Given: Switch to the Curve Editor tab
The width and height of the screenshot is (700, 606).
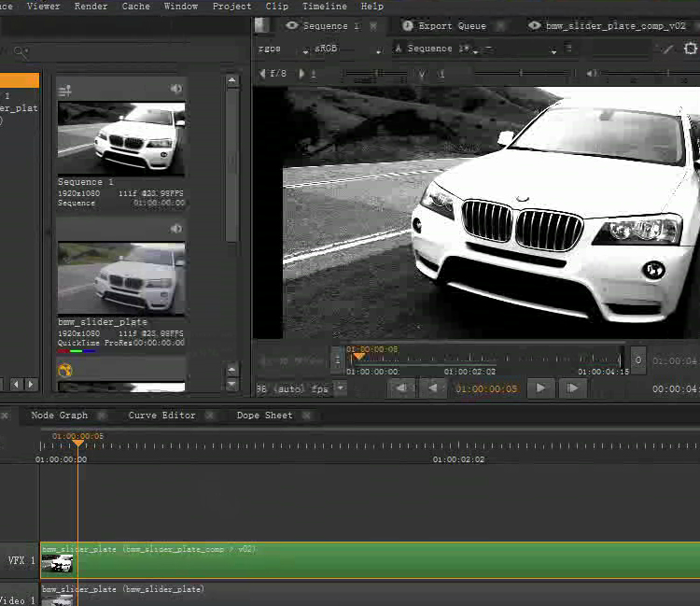Looking at the screenshot, I should click(162, 416).
